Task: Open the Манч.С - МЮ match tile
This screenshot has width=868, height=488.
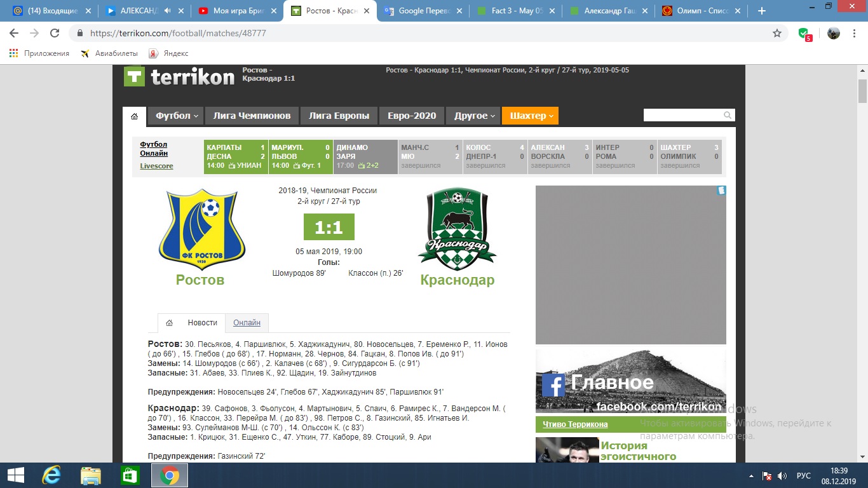Action: 430,156
